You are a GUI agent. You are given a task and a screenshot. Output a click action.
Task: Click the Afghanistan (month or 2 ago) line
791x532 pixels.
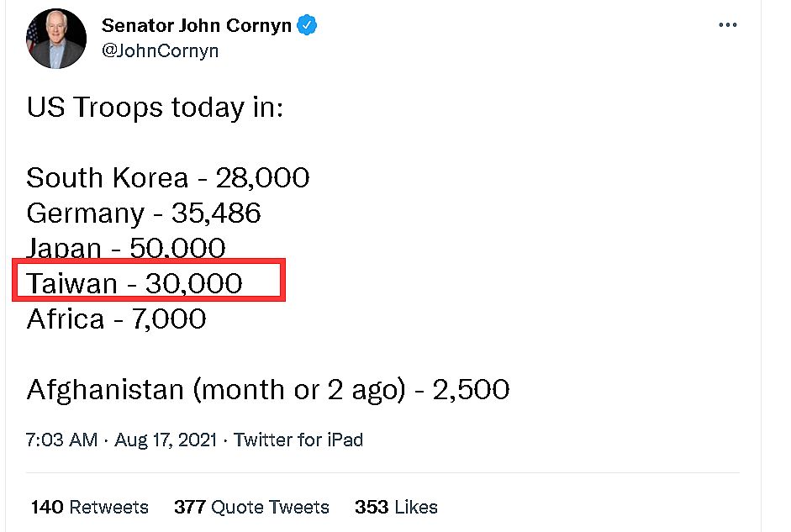pyautogui.click(x=268, y=390)
